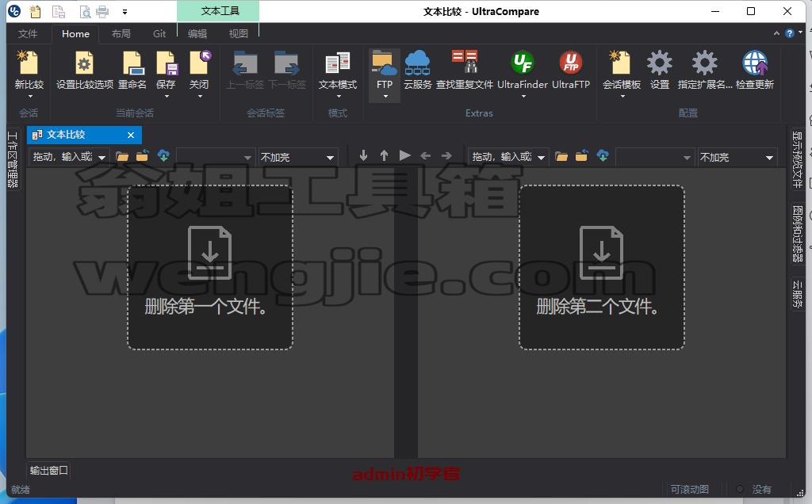Click the Rename (重命名) session icon
Image resolution: width=812 pixels, height=504 pixels.
tap(132, 63)
